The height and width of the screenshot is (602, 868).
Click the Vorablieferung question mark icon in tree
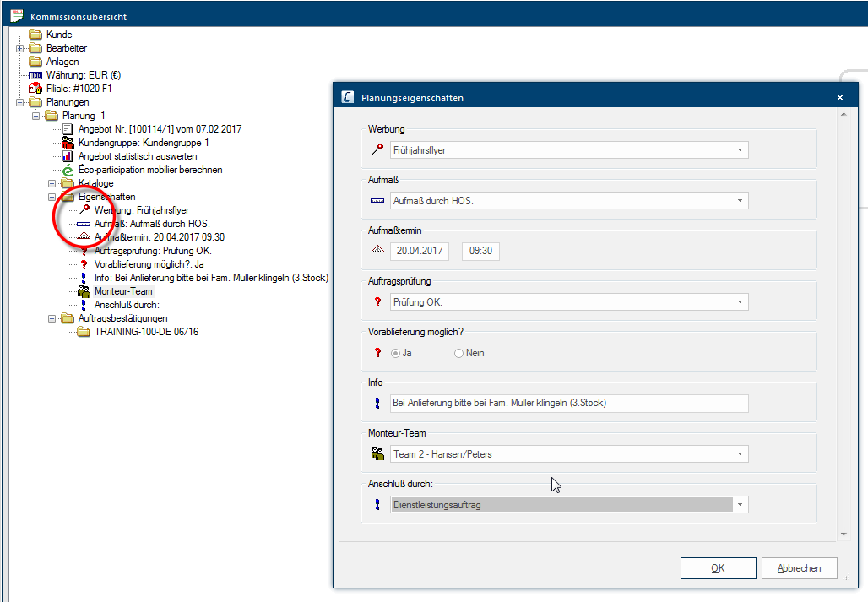(84, 264)
